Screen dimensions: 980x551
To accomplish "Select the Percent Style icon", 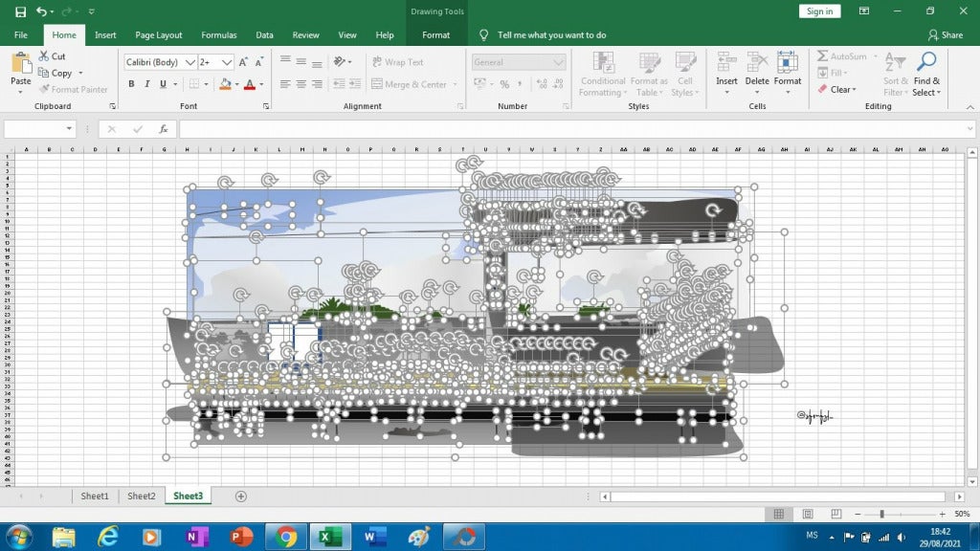I will 504,84.
